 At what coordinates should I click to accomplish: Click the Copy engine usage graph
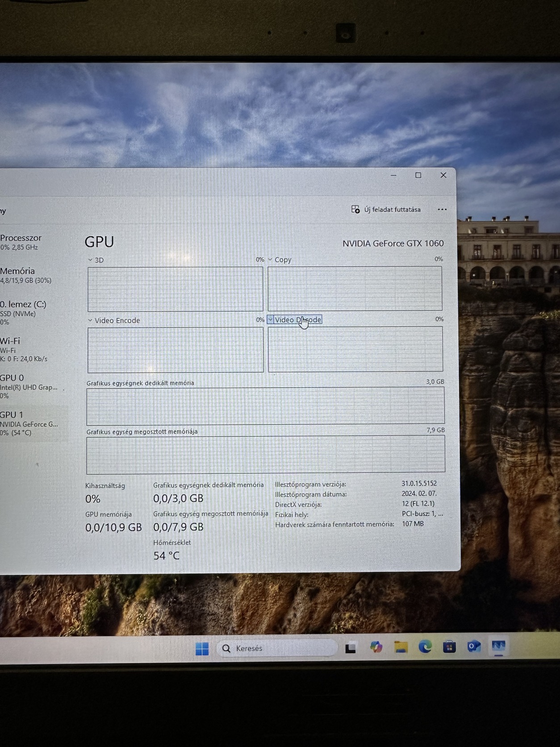point(355,288)
